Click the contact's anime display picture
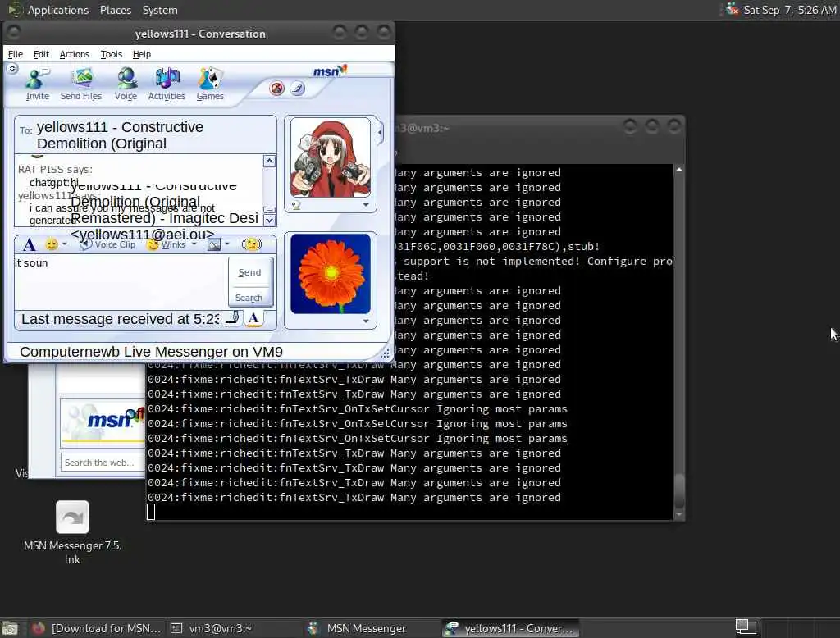The height and width of the screenshot is (638, 840). pyautogui.click(x=330, y=158)
